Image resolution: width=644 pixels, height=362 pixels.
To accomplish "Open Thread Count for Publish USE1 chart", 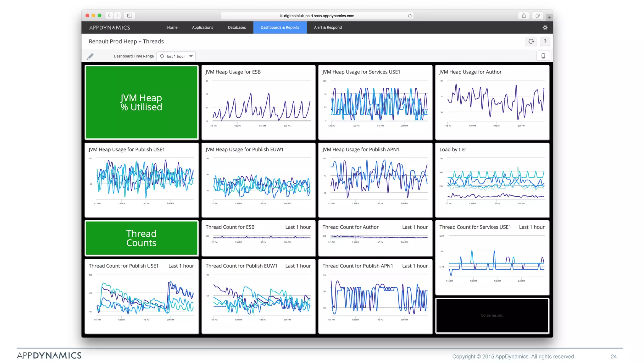I will pyautogui.click(x=142, y=296).
